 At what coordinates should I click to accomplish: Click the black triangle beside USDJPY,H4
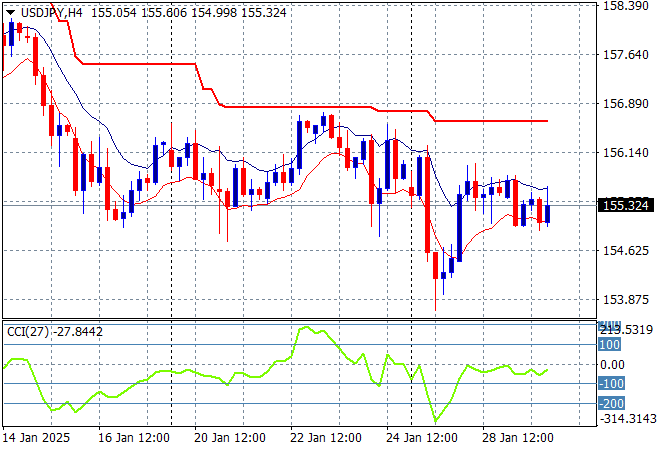coord(9,11)
